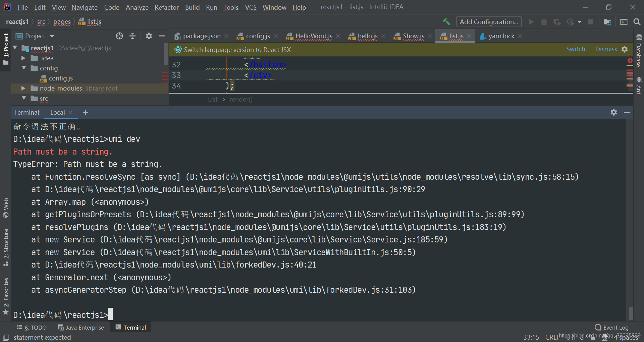Hide the Terminal panel minus icon
Viewport: 644px width, 342px height.
coord(627,112)
